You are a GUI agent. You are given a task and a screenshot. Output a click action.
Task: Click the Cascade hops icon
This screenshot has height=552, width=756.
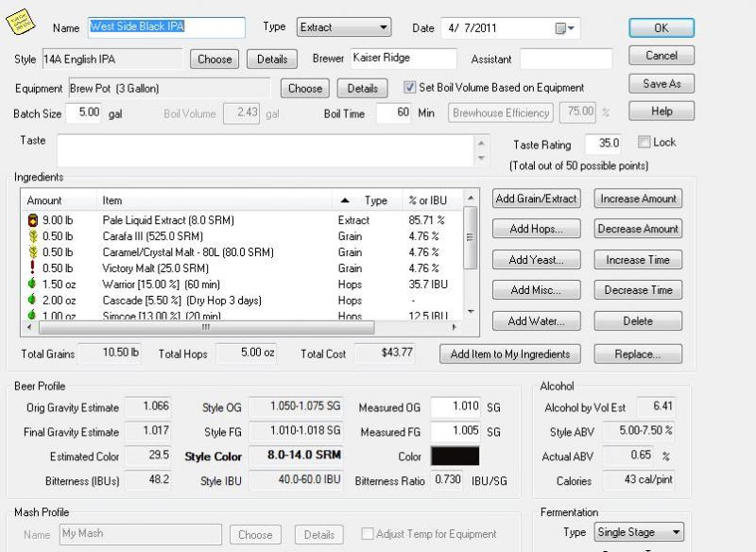point(32,300)
